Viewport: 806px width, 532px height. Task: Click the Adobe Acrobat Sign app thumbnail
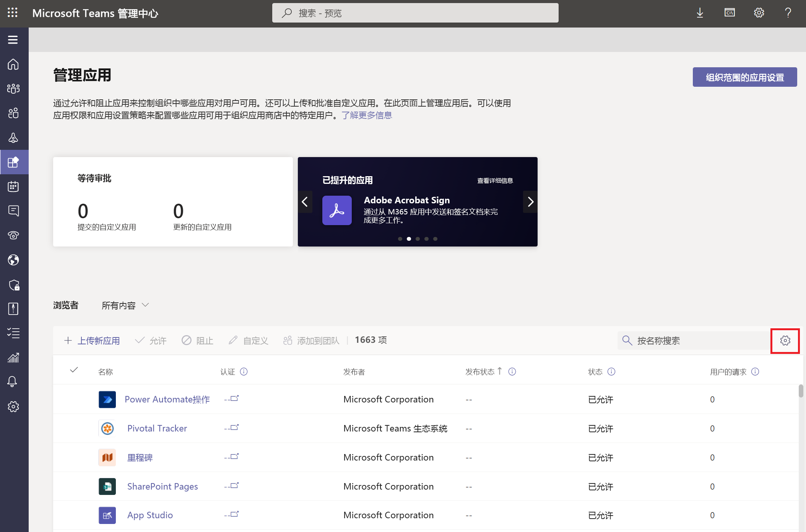tap(337, 210)
